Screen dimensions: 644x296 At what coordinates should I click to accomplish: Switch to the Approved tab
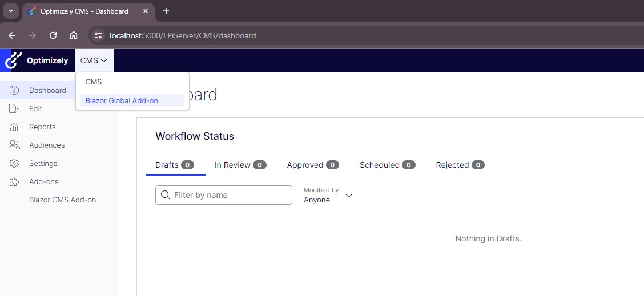pos(313,165)
